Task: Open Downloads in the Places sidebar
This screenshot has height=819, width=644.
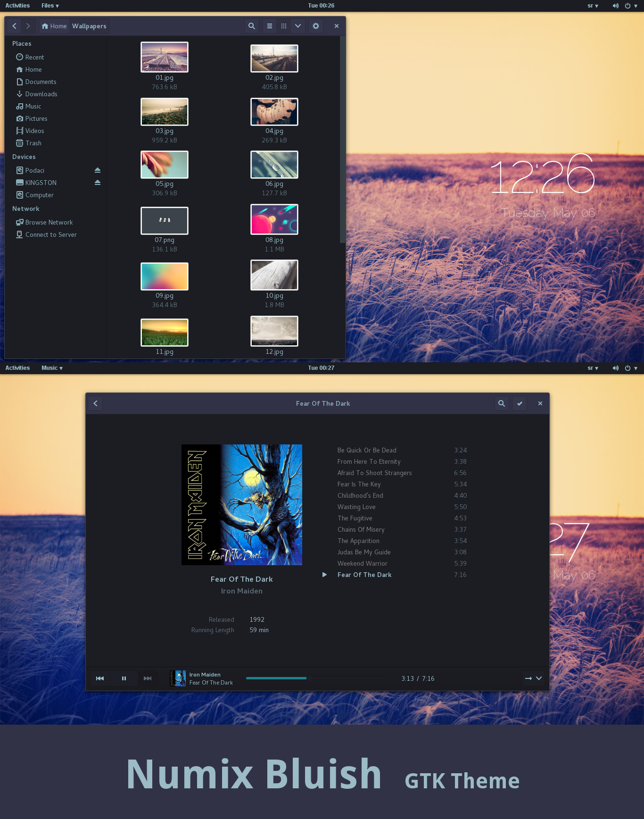Action: tap(41, 94)
